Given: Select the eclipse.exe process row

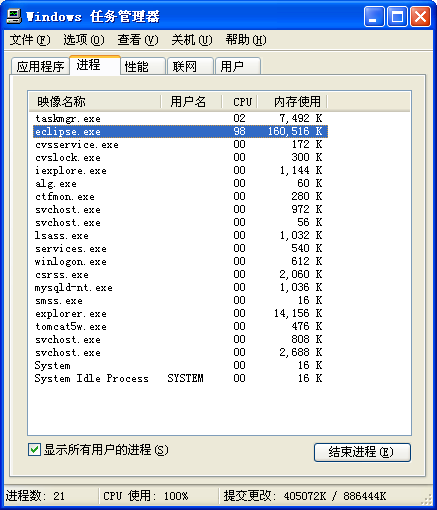Looking at the screenshot, I should [x=180, y=131].
